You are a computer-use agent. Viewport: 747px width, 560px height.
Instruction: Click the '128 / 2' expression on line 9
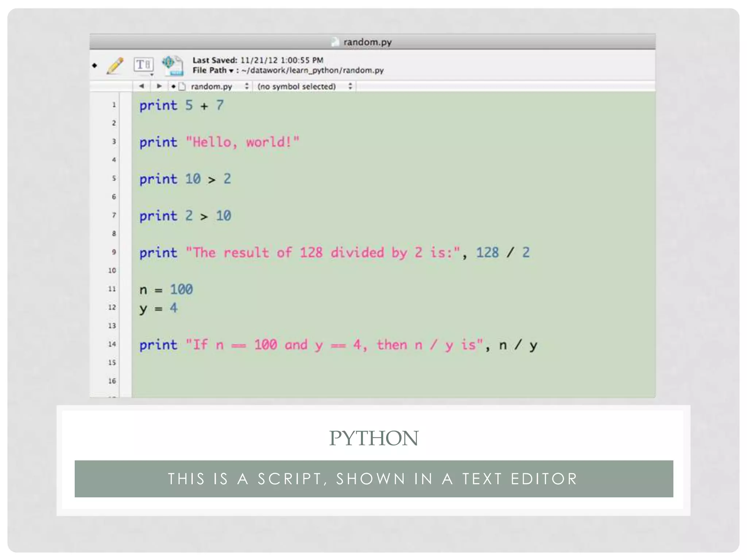click(503, 252)
